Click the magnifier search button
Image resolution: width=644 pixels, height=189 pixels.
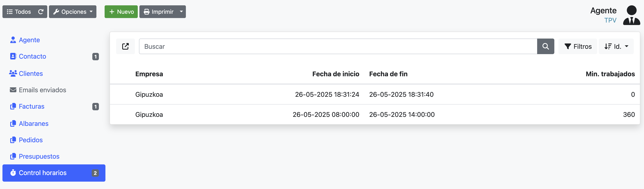pos(546,46)
